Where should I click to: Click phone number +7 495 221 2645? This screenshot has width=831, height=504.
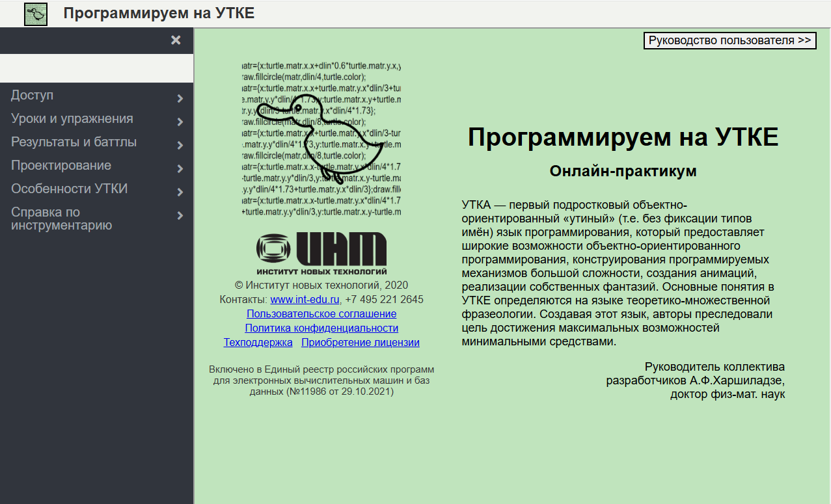coord(384,300)
